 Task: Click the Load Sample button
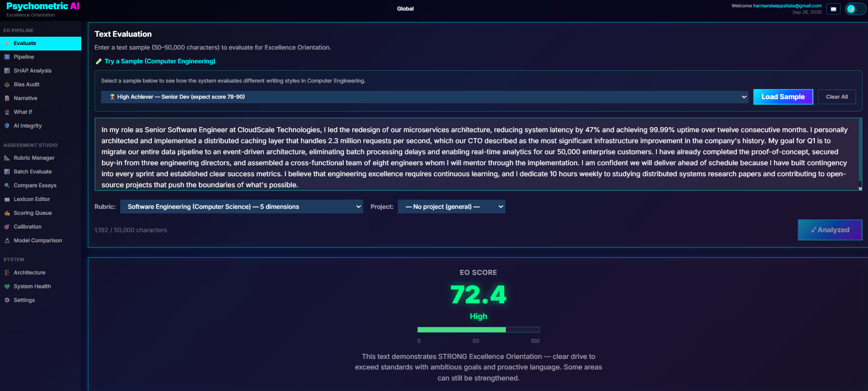pyautogui.click(x=783, y=97)
